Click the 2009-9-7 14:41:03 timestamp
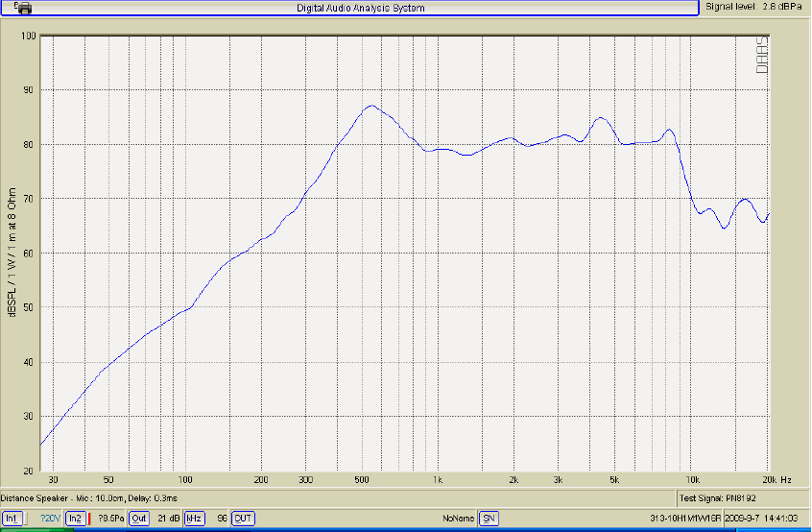Image resolution: width=812 pixels, height=532 pixels. tap(761, 518)
